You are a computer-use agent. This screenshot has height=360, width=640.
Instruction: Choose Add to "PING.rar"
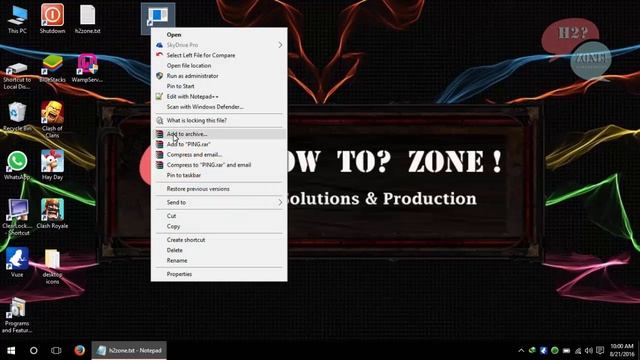219,144
